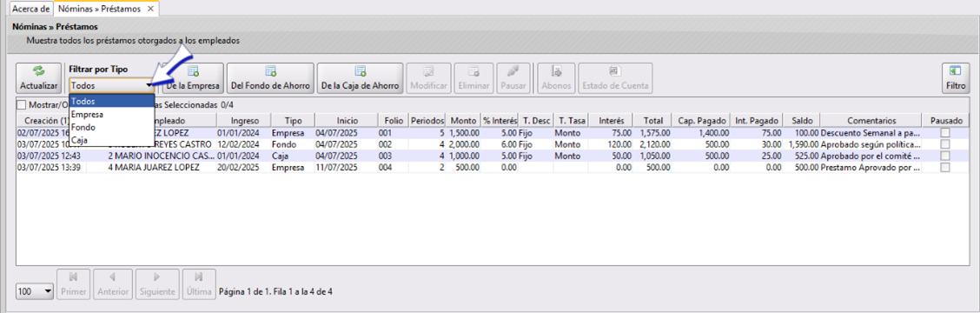Go to Primer page
980x313 pixels.
coord(74,284)
